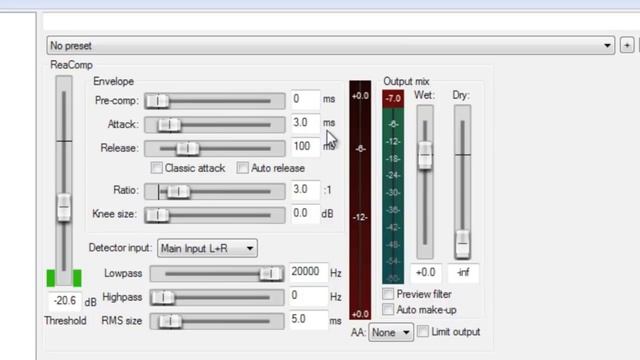The height and width of the screenshot is (360, 640).
Task: Enable the Limit output checkbox
Action: tap(423, 331)
